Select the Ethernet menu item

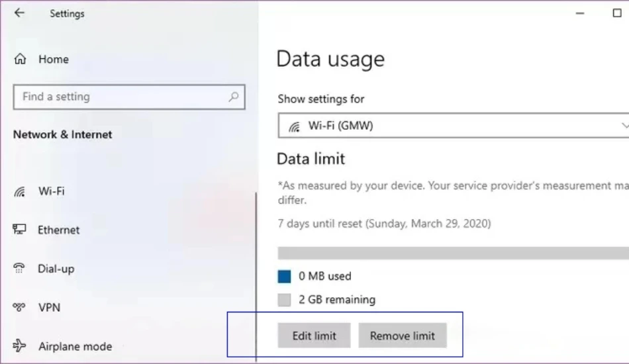click(58, 230)
